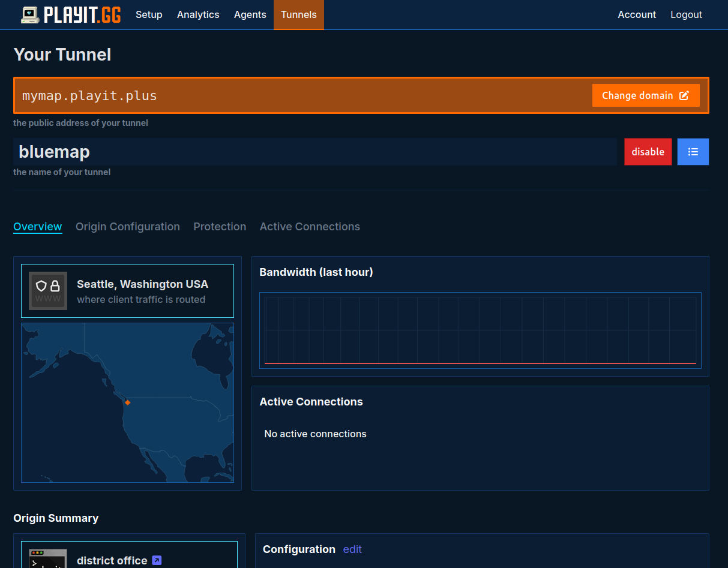
Task: Open the Account page
Action: coord(637,14)
